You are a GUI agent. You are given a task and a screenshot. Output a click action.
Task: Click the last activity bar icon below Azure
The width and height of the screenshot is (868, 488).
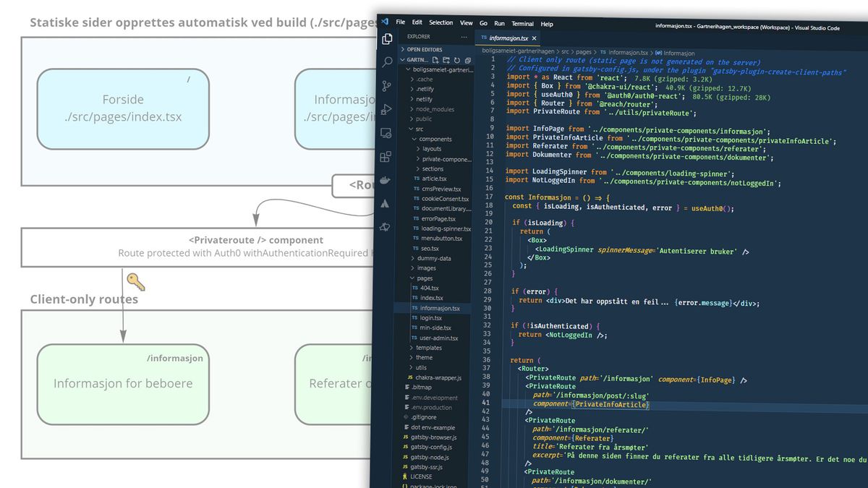click(x=385, y=227)
